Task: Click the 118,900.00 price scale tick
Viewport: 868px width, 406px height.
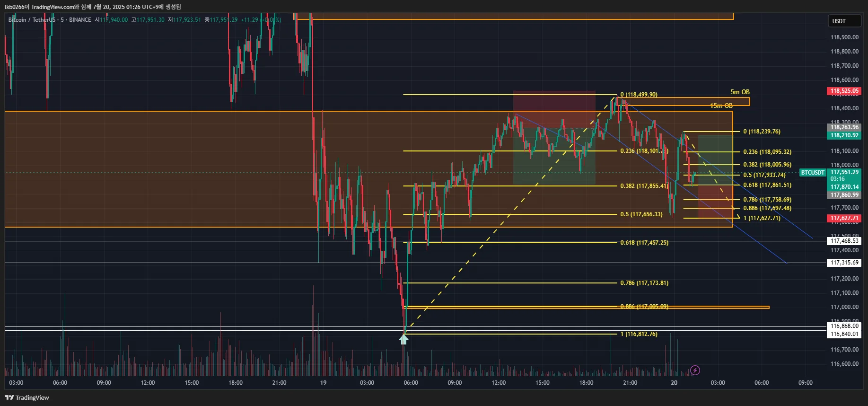Action: 844,37
